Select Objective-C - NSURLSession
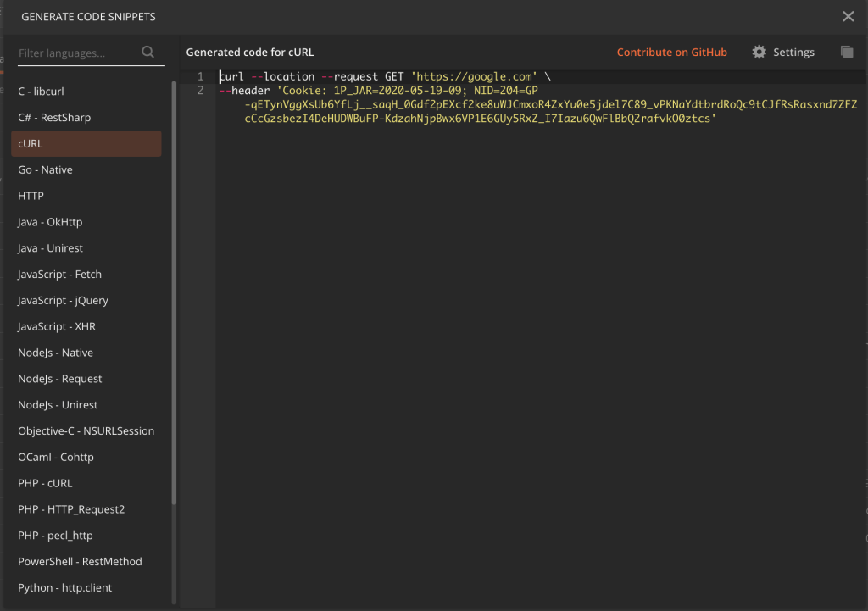 click(x=86, y=431)
